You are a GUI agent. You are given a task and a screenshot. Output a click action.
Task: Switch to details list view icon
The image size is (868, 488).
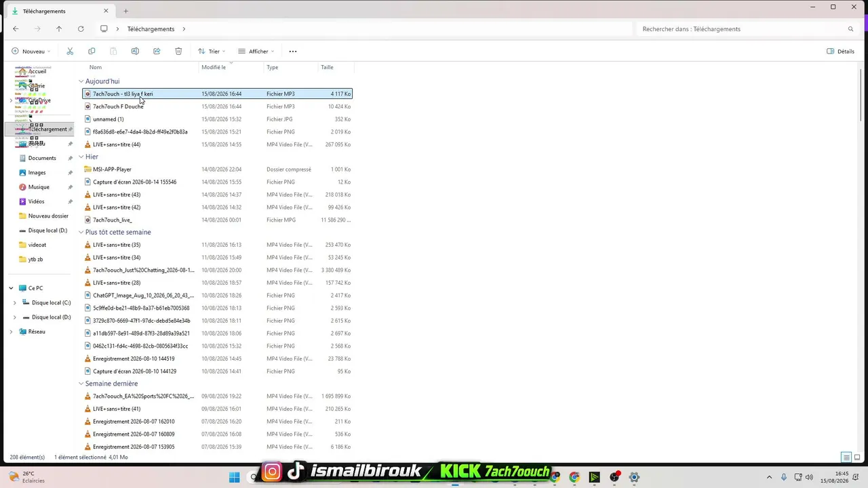click(x=846, y=457)
